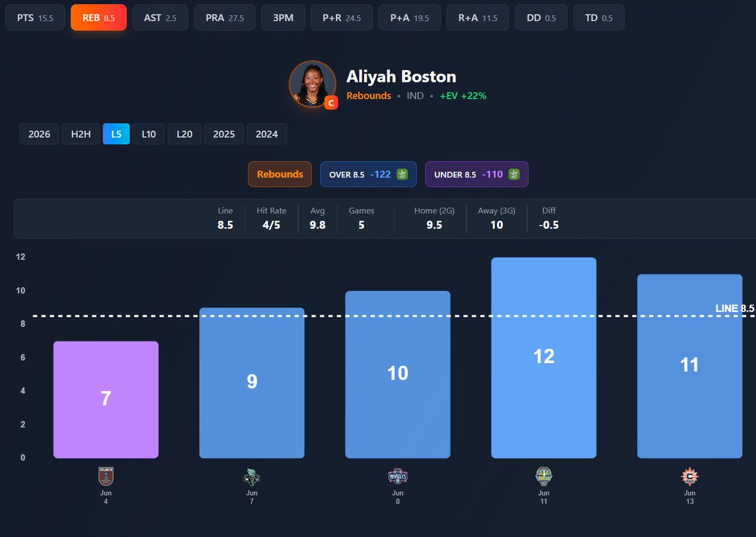Open the PRA 27.5 tab

coord(224,18)
